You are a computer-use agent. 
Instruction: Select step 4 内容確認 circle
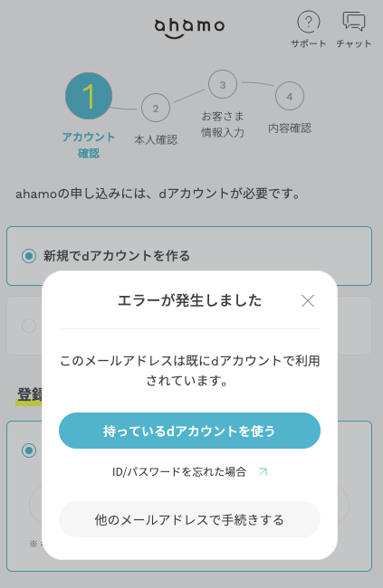click(x=290, y=97)
